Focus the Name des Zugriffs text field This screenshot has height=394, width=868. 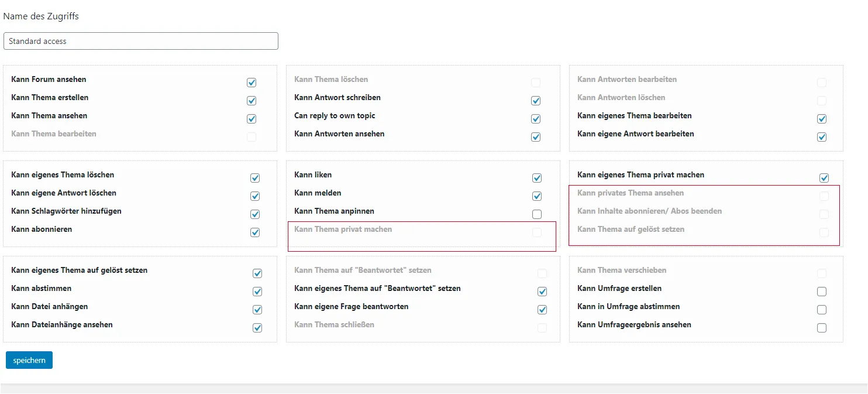coord(140,41)
